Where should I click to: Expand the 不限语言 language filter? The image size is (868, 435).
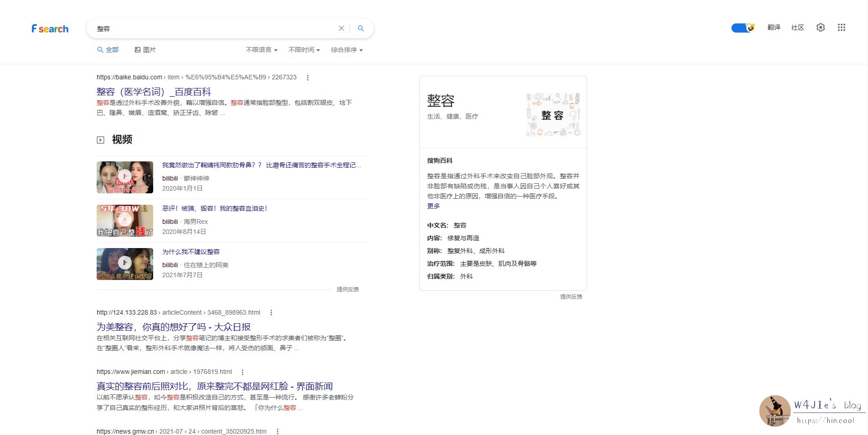coord(261,50)
